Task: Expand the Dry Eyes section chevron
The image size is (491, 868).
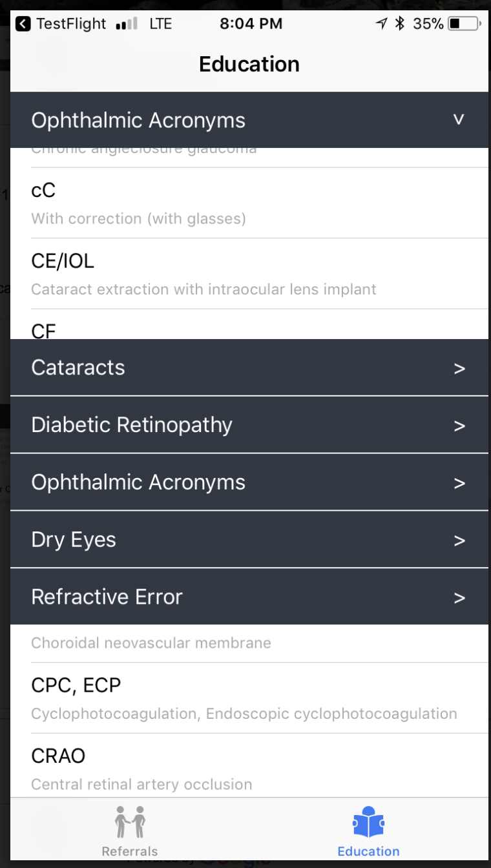Action: (x=459, y=541)
